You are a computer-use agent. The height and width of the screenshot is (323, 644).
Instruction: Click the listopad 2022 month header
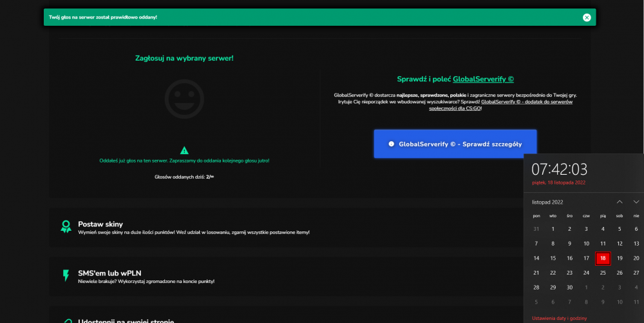547,202
